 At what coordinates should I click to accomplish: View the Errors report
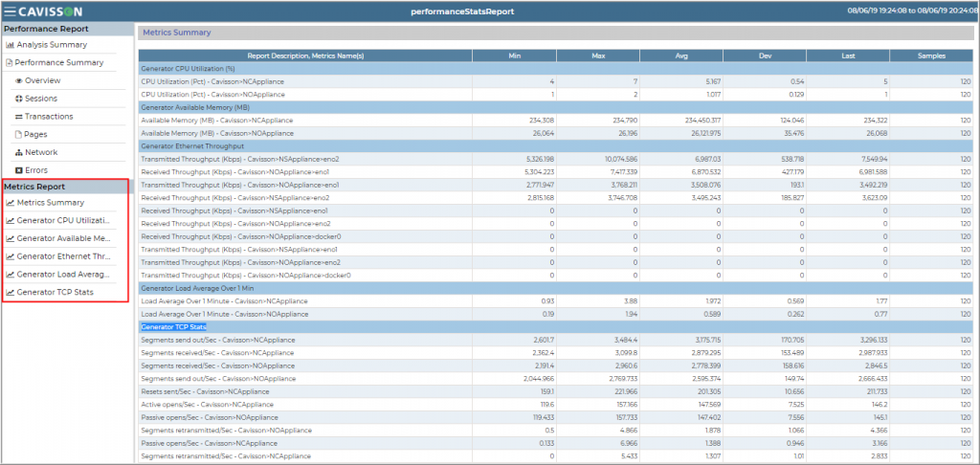tap(36, 170)
